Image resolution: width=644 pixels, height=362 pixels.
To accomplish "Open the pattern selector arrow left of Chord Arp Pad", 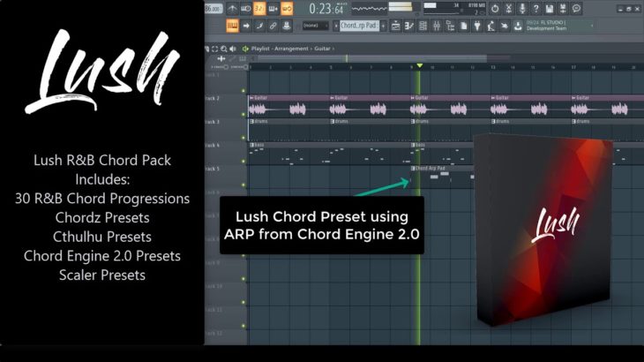I will point(335,26).
